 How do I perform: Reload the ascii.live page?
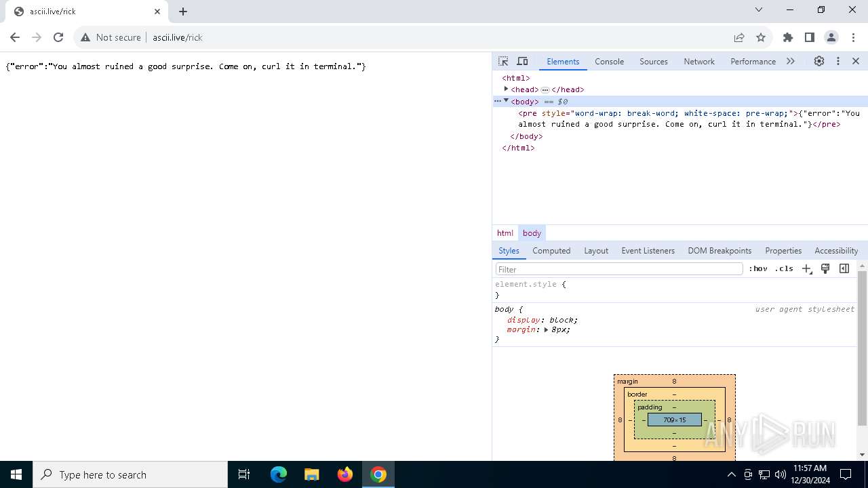tap(58, 37)
